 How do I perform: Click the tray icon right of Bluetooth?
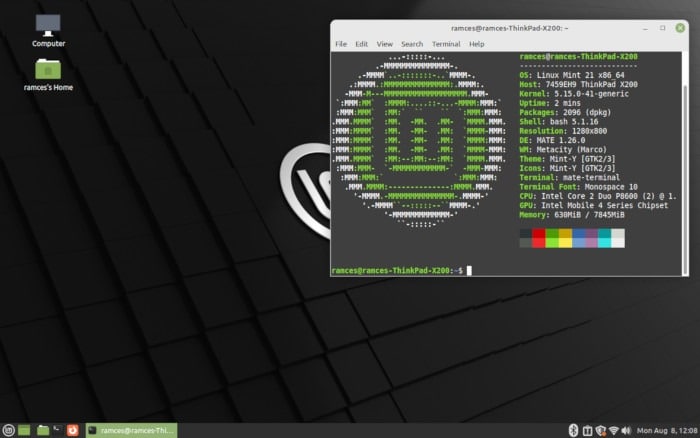click(588, 430)
